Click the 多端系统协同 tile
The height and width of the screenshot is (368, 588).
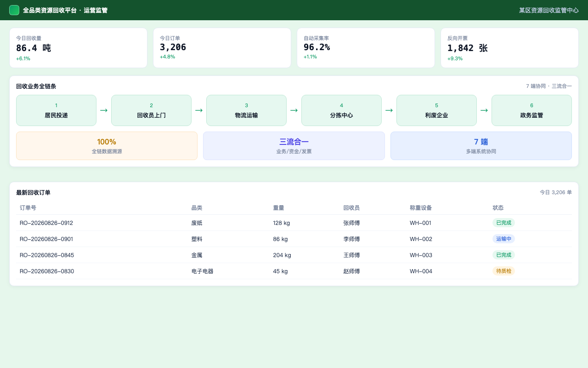click(481, 146)
